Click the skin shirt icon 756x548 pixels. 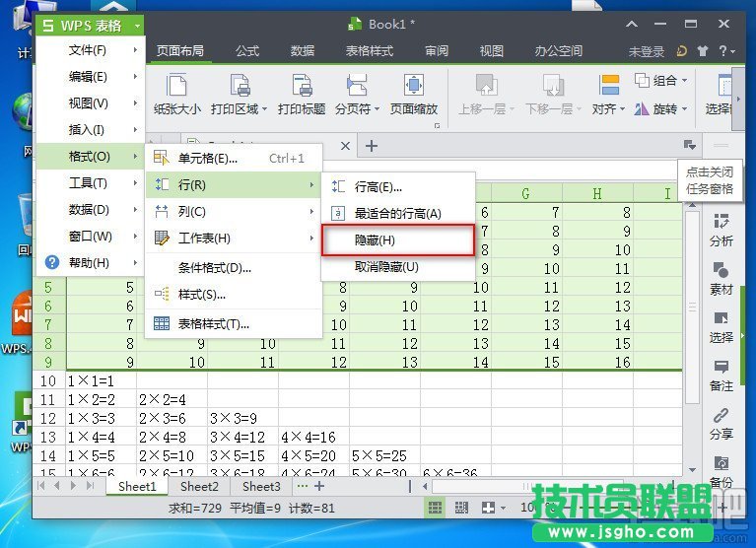point(703,50)
